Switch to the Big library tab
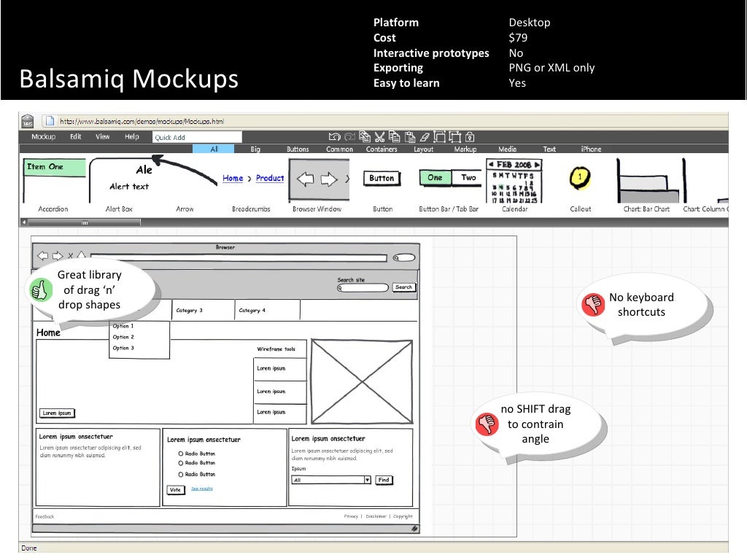 (x=255, y=149)
